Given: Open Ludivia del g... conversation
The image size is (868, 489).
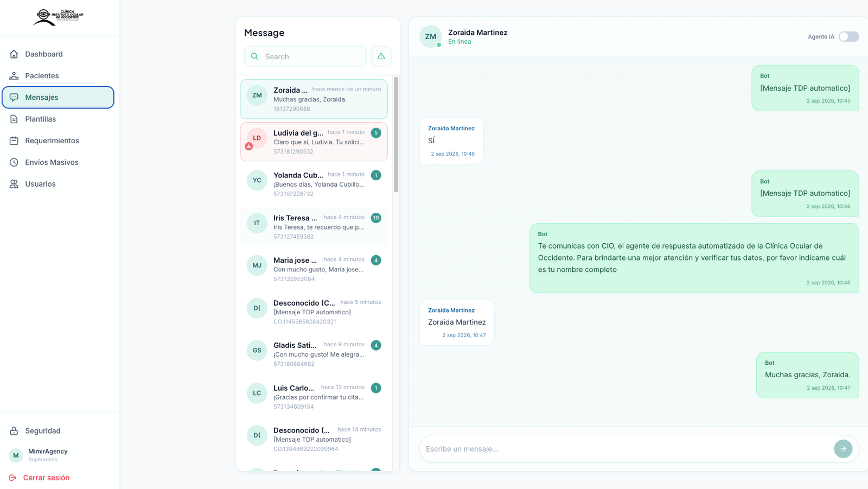Looking at the screenshot, I should [314, 142].
